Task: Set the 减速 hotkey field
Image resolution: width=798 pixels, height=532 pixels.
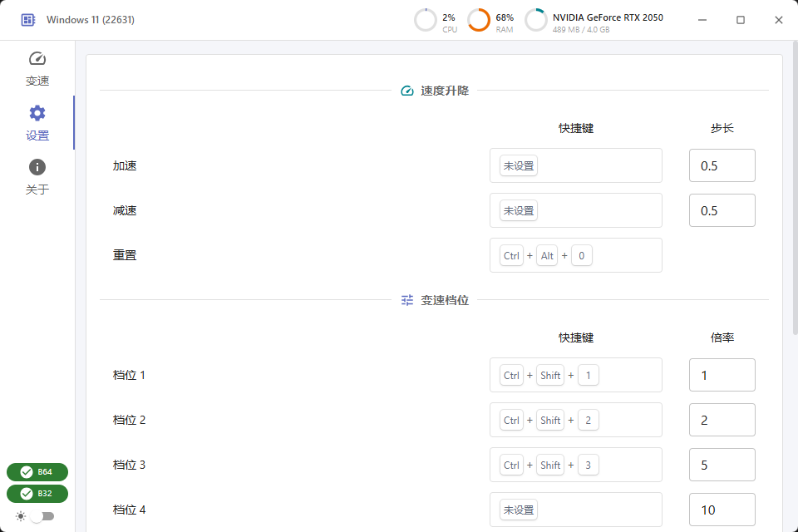Action: [575, 210]
